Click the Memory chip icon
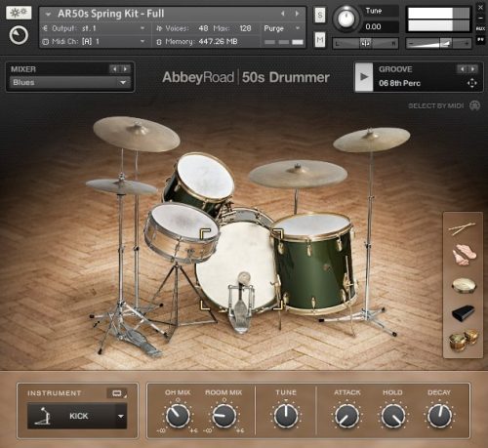This screenshot has height=448, width=488. pyautogui.click(x=159, y=42)
